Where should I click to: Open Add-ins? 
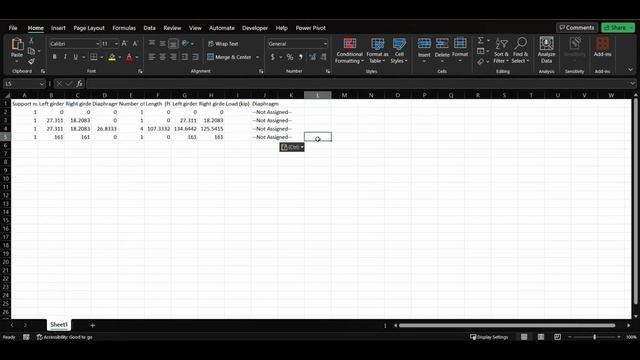(x=602, y=47)
